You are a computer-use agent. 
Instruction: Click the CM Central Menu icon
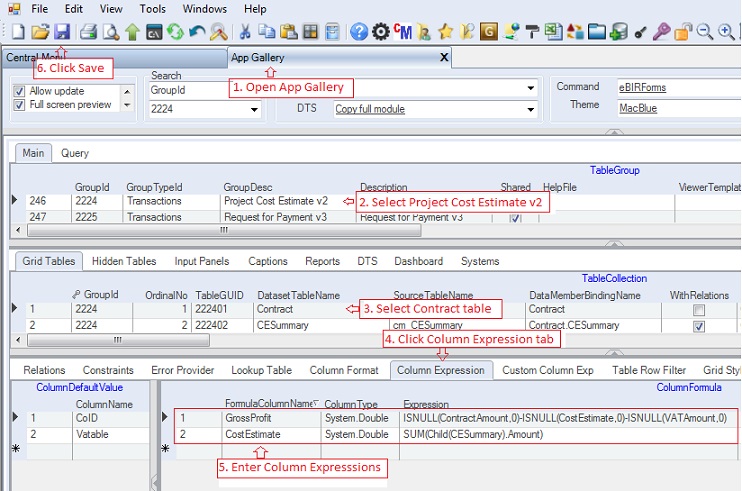coord(403,32)
